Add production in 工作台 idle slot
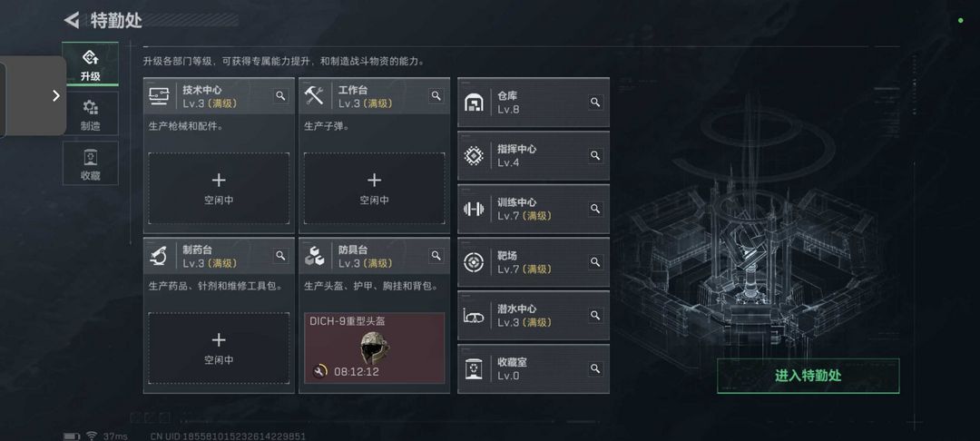This screenshot has height=441, width=980. point(375,189)
